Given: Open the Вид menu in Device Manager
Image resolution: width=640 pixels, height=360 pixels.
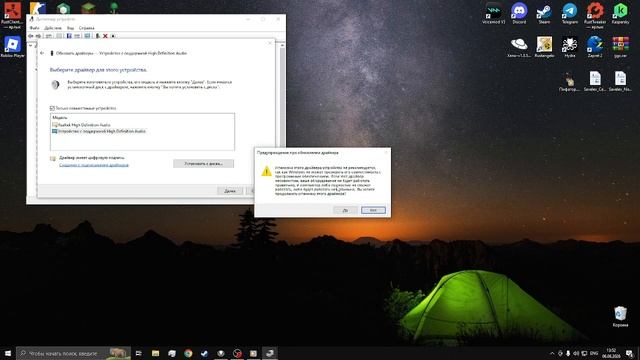Looking at the screenshot, I should [70, 28].
